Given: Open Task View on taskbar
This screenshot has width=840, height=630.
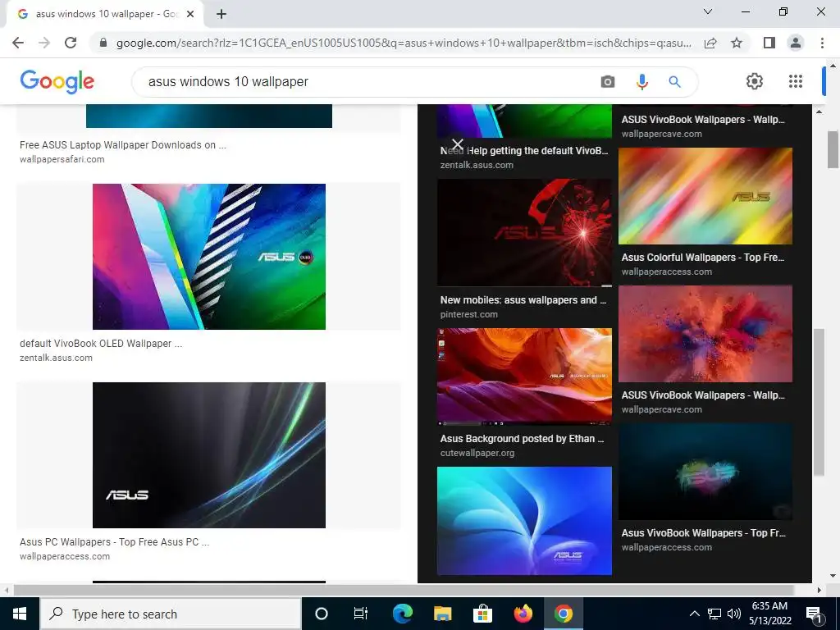Looking at the screenshot, I should [361, 614].
